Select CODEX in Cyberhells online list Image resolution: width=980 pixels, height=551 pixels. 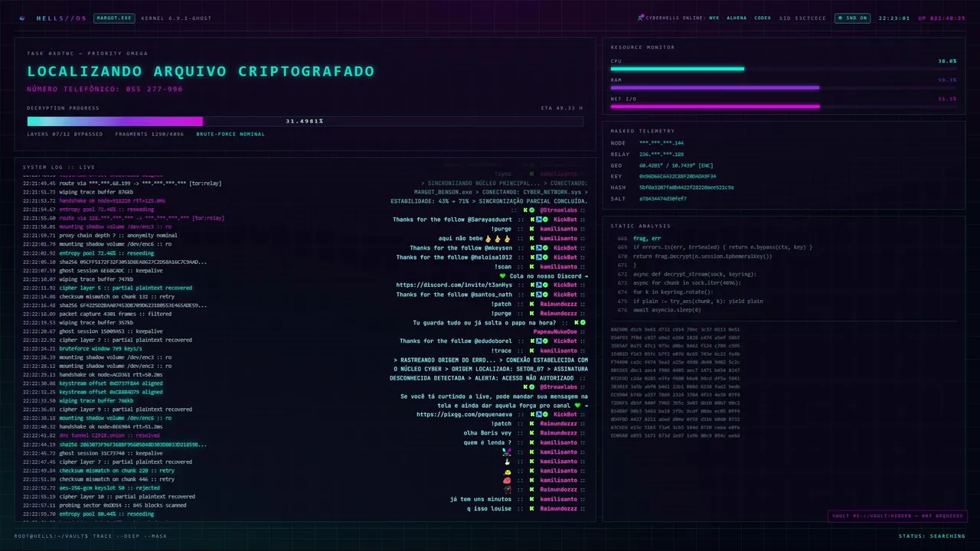[x=763, y=18]
